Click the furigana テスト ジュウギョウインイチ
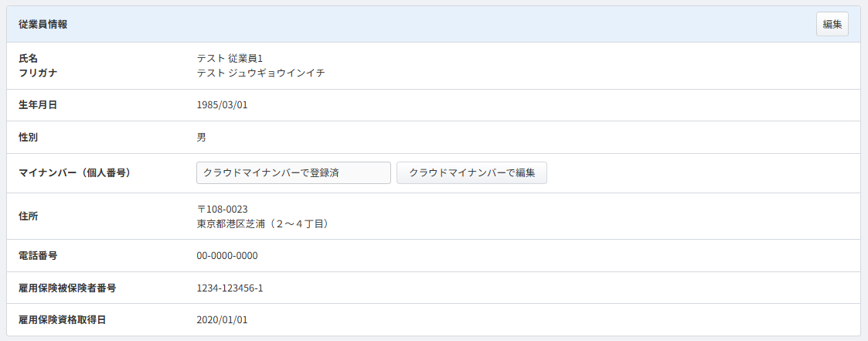Image resolution: width=868 pixels, height=341 pixels. tap(260, 73)
